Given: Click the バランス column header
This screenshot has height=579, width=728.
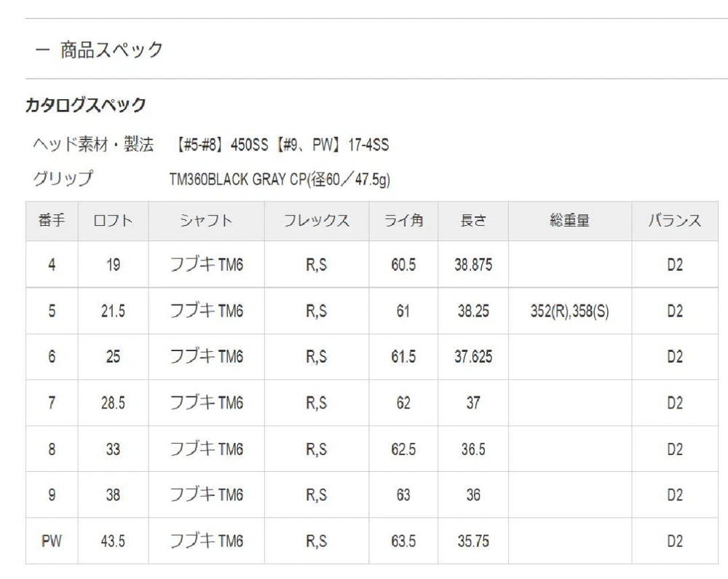Looking at the screenshot, I should tap(675, 221).
